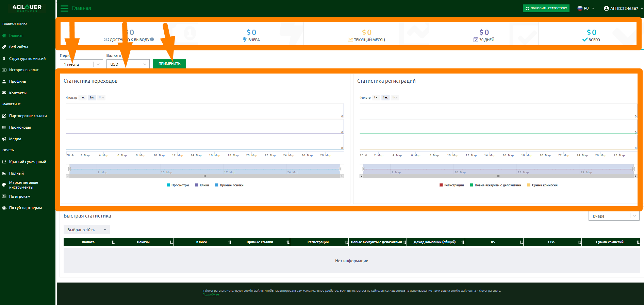644x305 pixels.
Task: Select 1м. filter on Статистика переходов chart
Action: (x=92, y=97)
